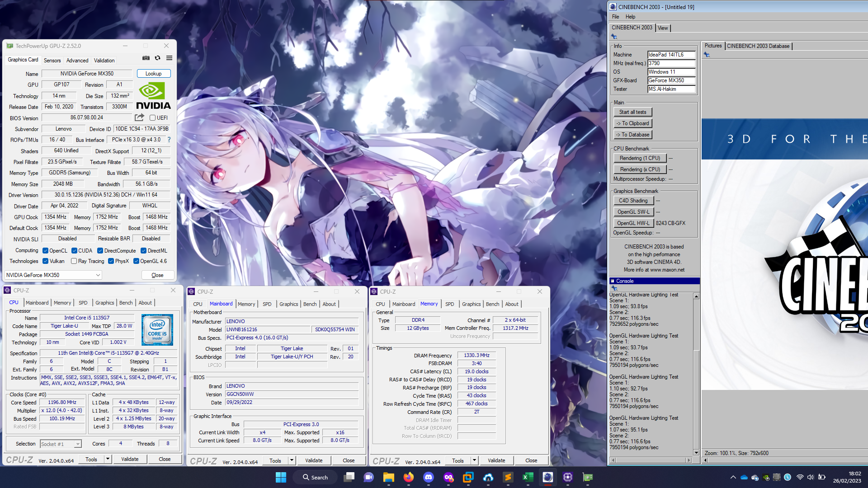Switch to the Advanced tab in GPU-Z

point(77,61)
